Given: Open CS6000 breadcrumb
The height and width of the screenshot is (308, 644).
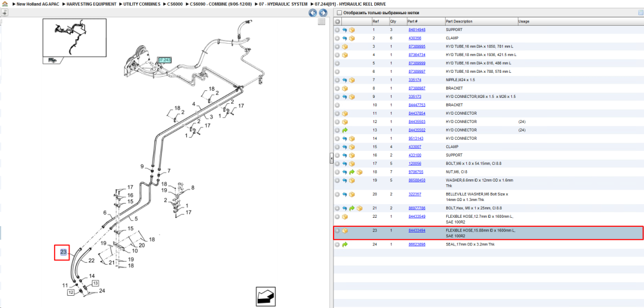Looking at the screenshot, I should coord(175,4).
